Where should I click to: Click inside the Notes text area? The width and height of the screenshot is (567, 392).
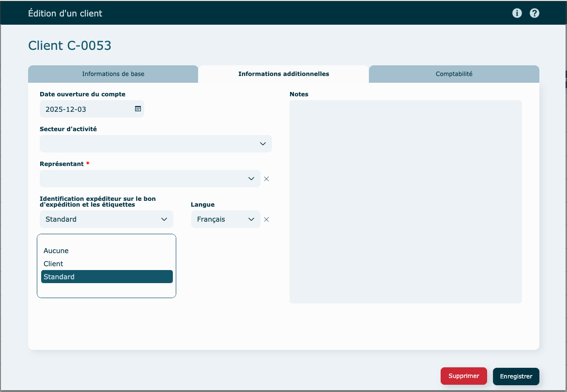point(405,201)
